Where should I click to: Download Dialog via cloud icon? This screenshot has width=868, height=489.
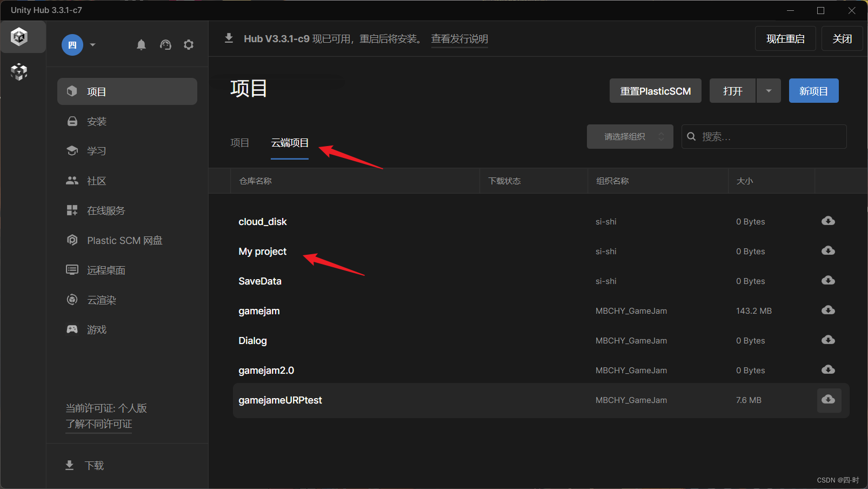tap(828, 340)
